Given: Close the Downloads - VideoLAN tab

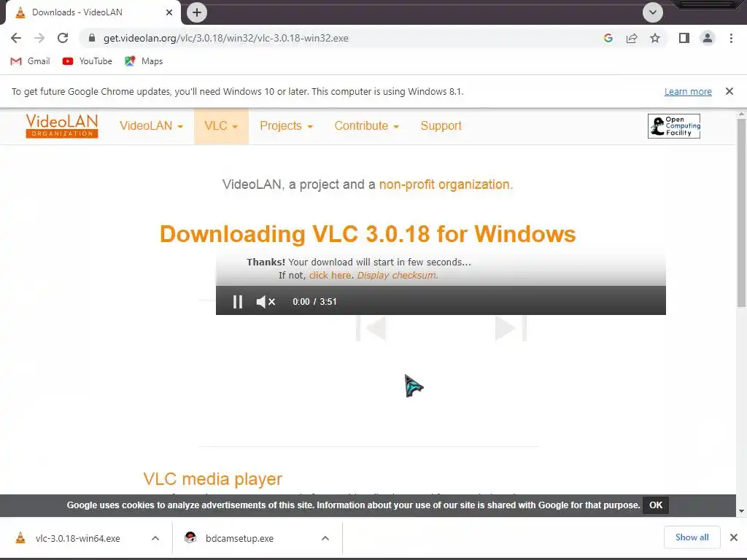Looking at the screenshot, I should tap(169, 12).
